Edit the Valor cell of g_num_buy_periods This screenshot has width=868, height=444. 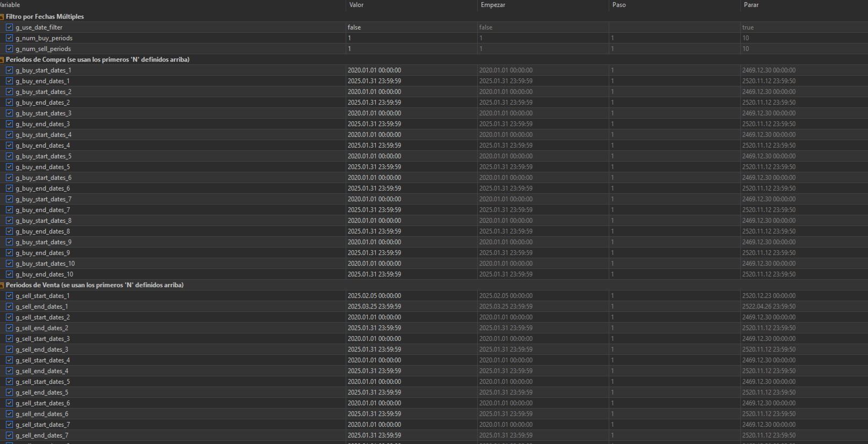tap(412, 38)
